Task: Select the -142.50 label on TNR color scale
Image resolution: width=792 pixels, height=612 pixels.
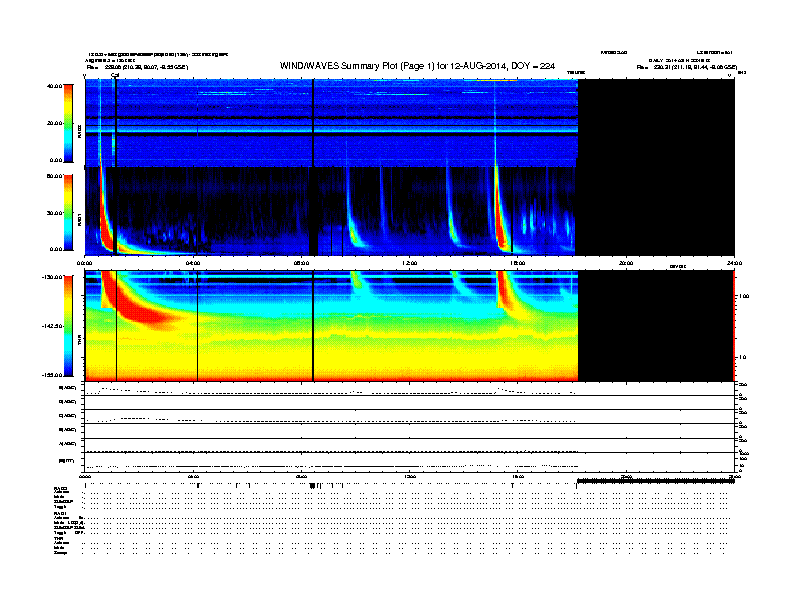Action: [x=52, y=326]
